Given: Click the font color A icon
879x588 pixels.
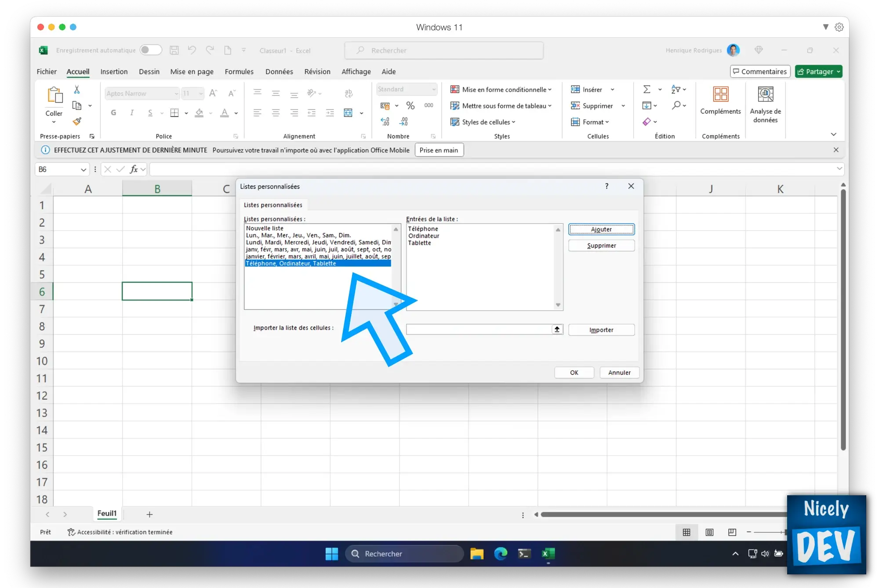Looking at the screenshot, I should pos(225,113).
